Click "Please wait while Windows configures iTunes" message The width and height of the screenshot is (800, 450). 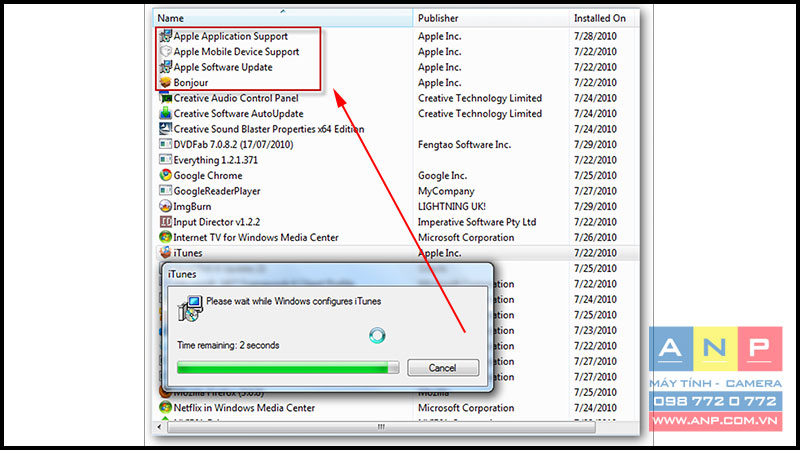pos(293,301)
